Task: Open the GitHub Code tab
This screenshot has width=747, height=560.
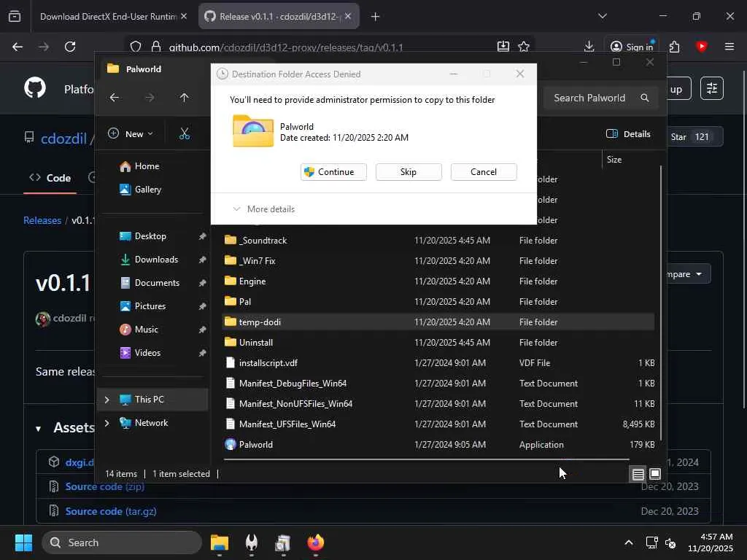Action: (x=50, y=178)
